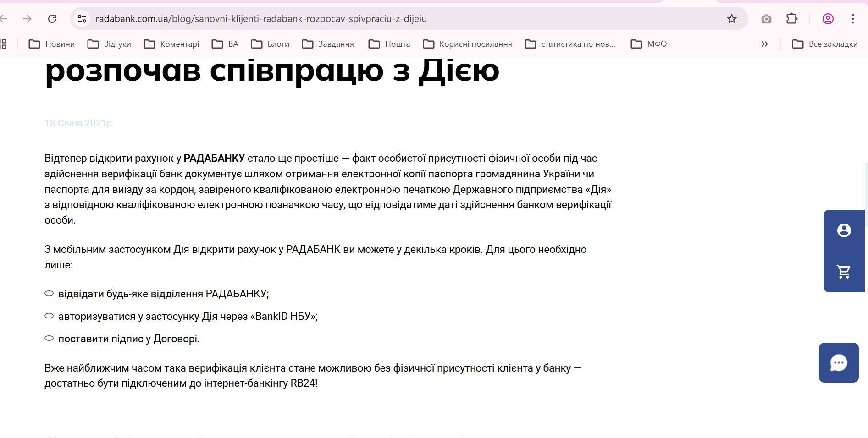Click list item відвідати будь-яке відділення РАДАБАНКУ
The image size is (868, 438).
tap(164, 294)
